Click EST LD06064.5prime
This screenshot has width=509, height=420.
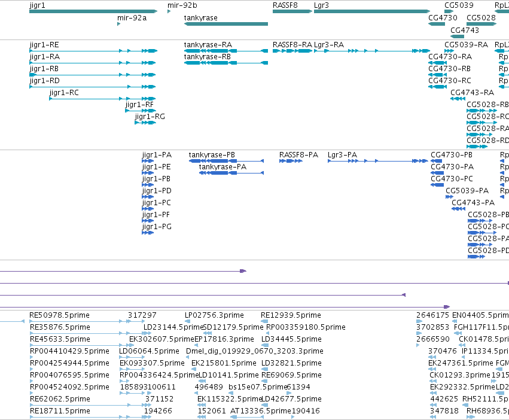pos(149,351)
